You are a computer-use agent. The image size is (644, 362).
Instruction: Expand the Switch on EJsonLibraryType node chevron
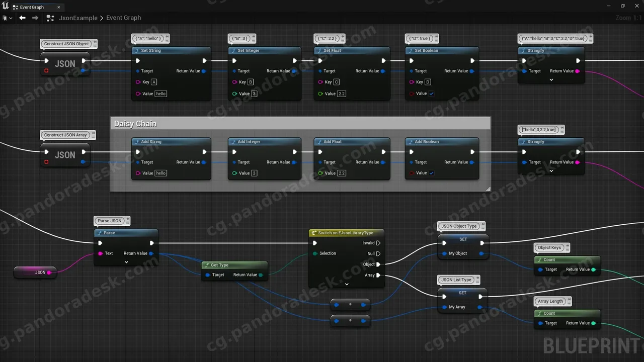347,284
